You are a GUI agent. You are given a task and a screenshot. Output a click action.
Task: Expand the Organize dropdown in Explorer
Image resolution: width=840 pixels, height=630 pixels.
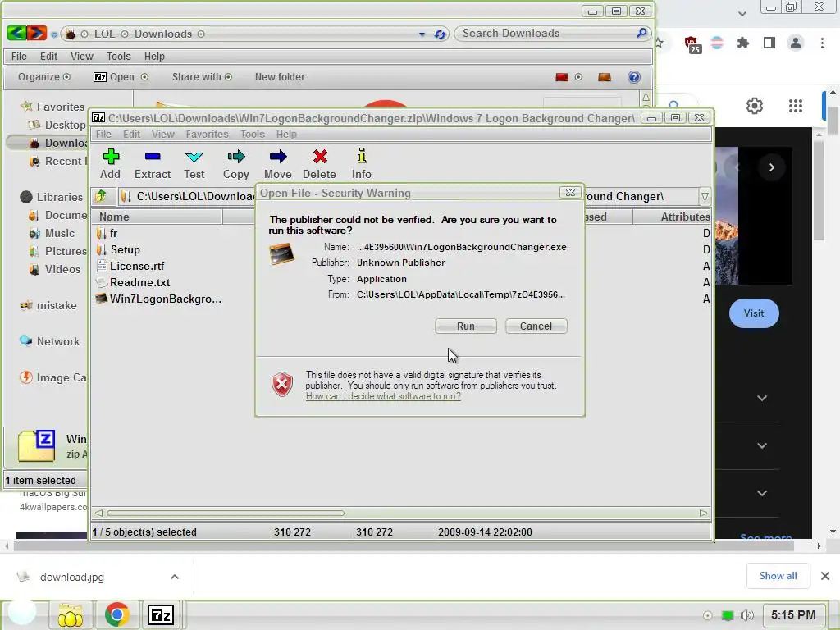click(x=44, y=77)
